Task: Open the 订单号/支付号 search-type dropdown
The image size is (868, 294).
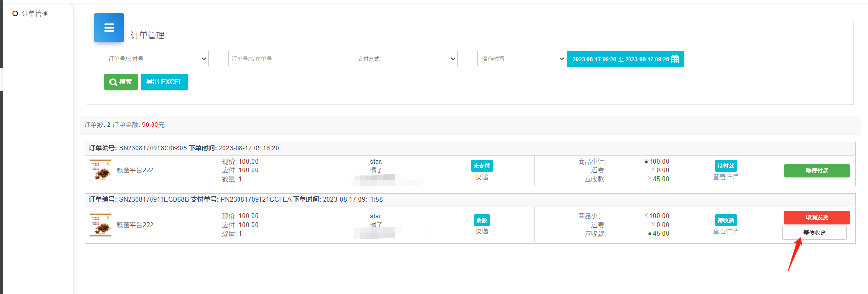Action: pos(156,59)
